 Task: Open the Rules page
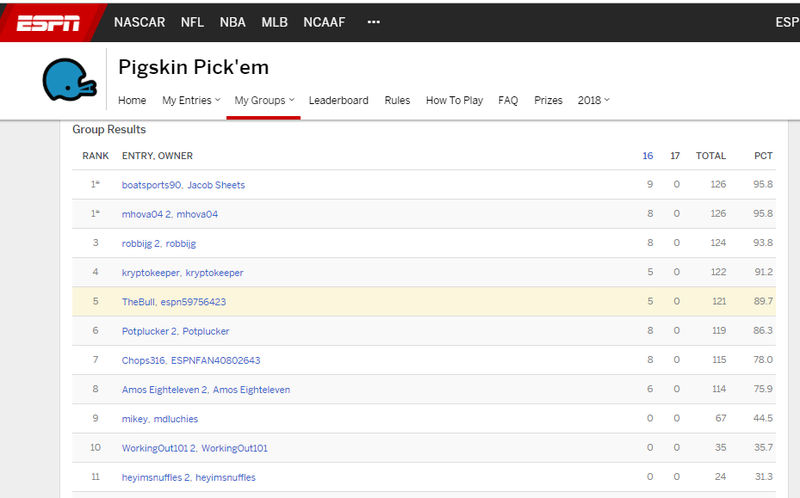click(x=397, y=101)
